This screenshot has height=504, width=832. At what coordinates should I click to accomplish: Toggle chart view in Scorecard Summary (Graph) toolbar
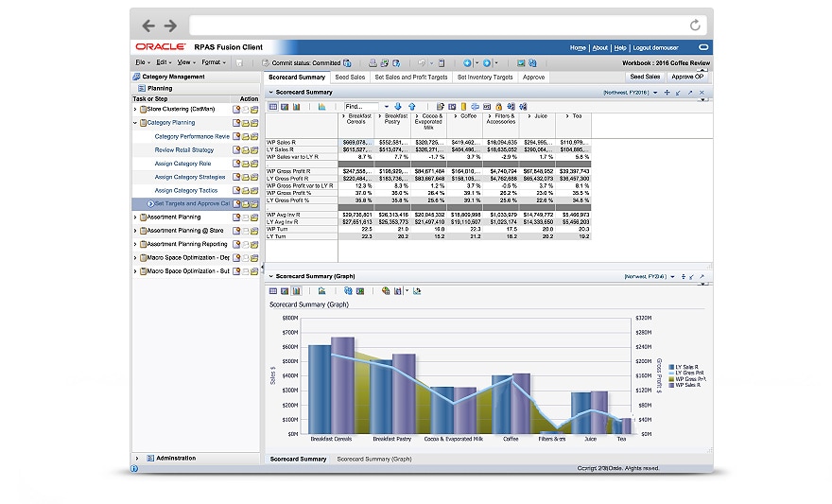coord(296,291)
